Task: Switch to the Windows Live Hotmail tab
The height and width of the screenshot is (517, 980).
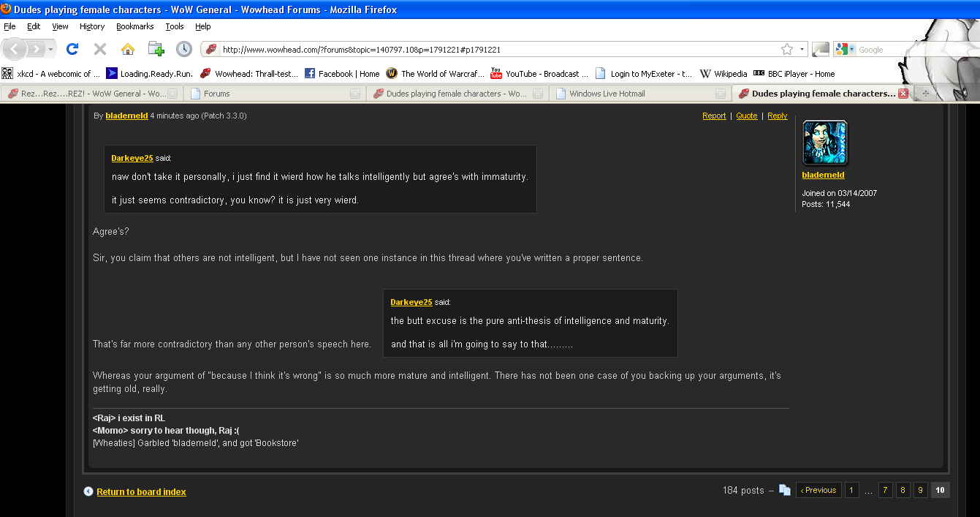Action: pyautogui.click(x=607, y=94)
